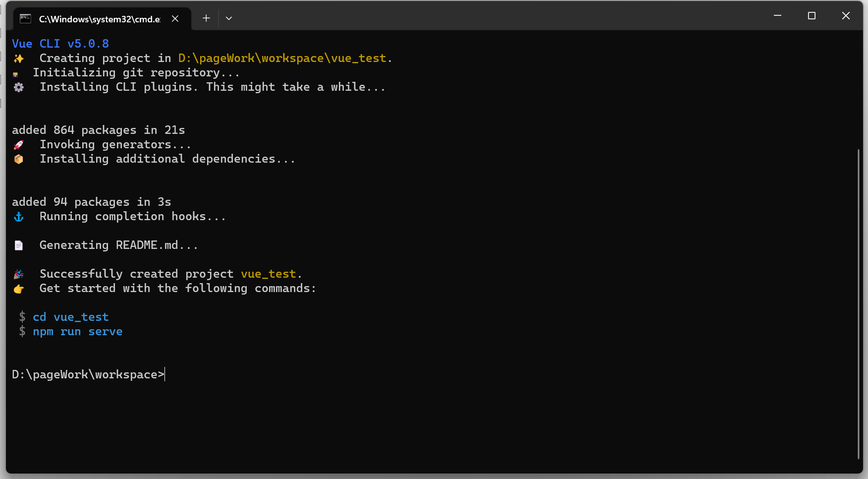Click "Initializing git repository..." line
Screen dimensions: 868x479
tap(136, 72)
